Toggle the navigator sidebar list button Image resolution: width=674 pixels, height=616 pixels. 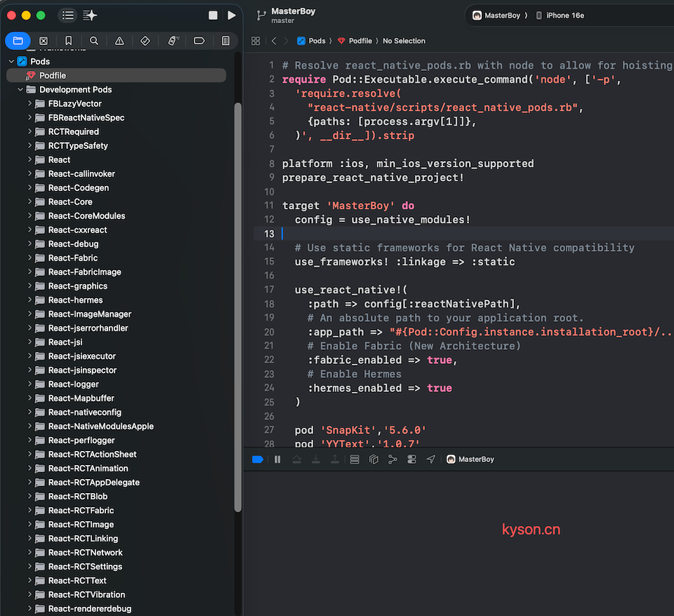pos(67,15)
